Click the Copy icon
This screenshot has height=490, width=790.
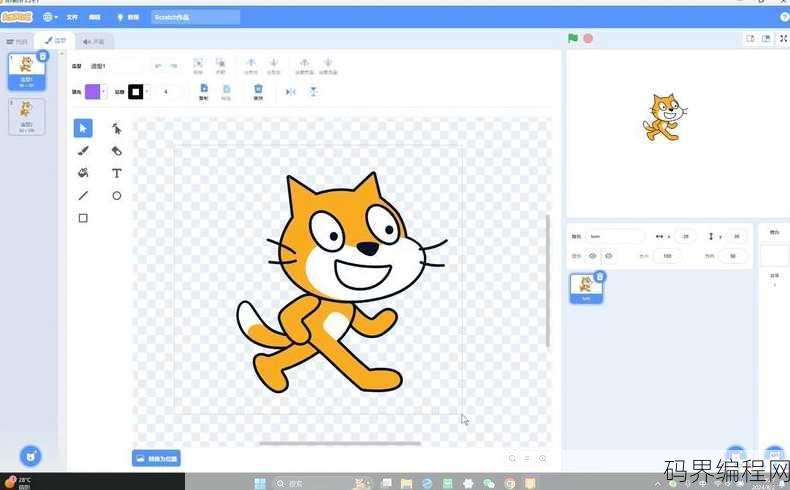click(x=204, y=92)
